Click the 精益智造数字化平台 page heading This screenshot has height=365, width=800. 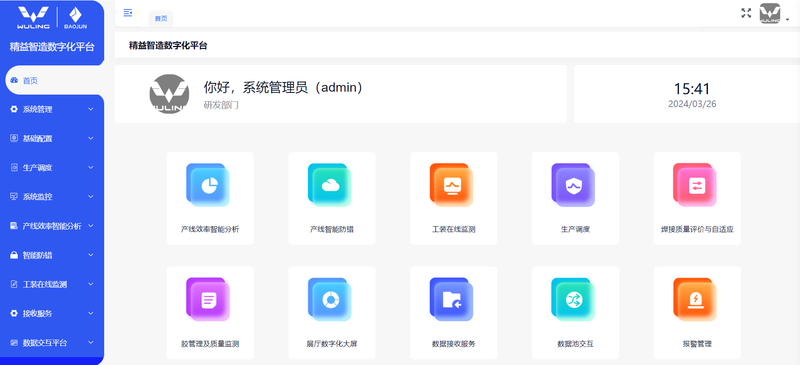(x=168, y=45)
